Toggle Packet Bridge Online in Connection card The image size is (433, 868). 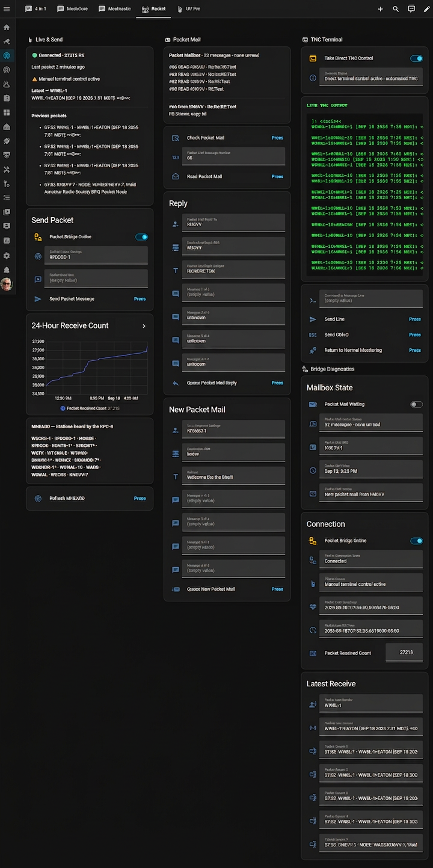(416, 541)
